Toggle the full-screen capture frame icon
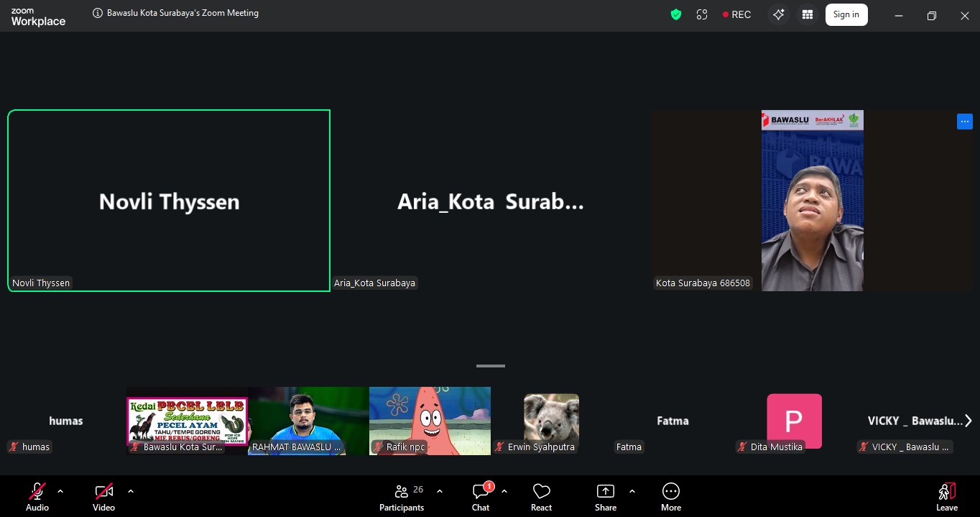The width and height of the screenshot is (980, 517). [x=702, y=14]
